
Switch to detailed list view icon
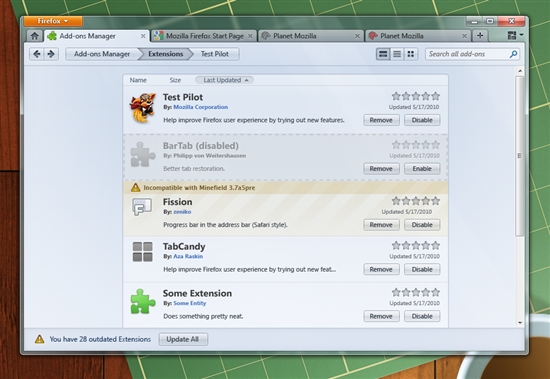click(383, 54)
